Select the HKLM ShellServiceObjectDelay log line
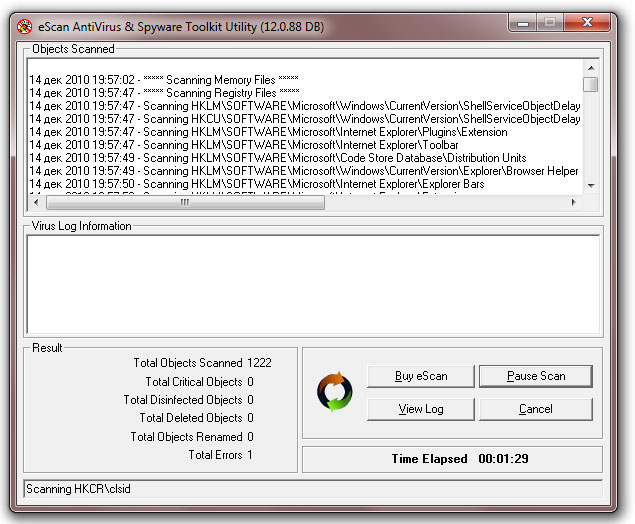The width and height of the screenshot is (635, 524). [x=305, y=106]
